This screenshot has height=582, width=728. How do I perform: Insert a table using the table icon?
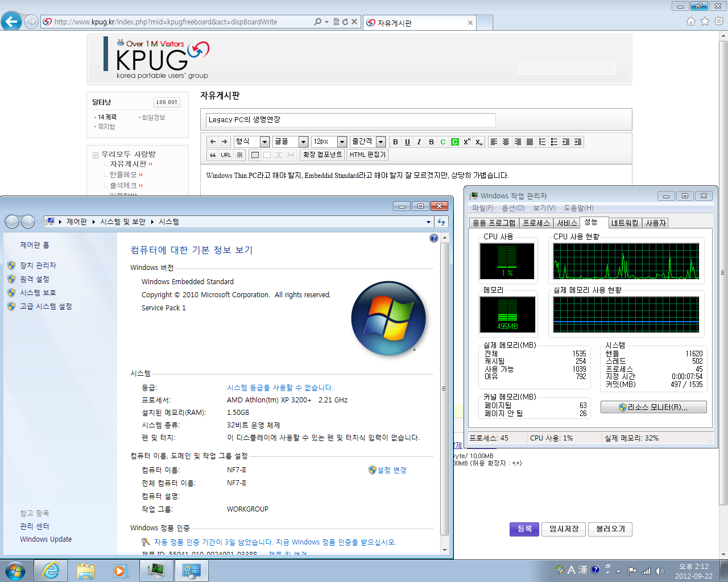click(255, 155)
